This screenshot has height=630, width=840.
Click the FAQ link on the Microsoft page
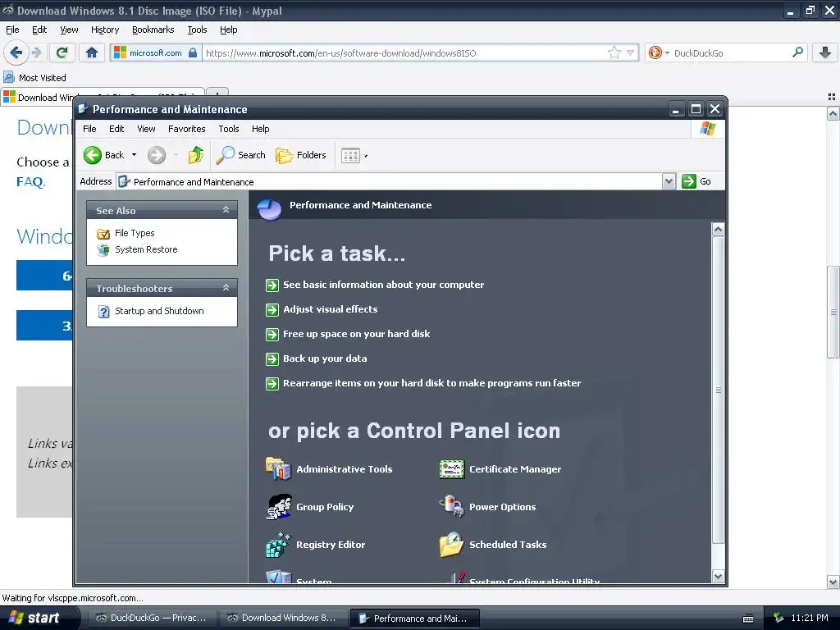pos(30,182)
